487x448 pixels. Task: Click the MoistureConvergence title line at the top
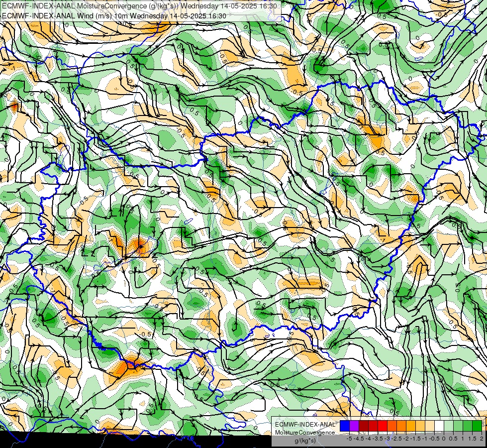point(139,6)
